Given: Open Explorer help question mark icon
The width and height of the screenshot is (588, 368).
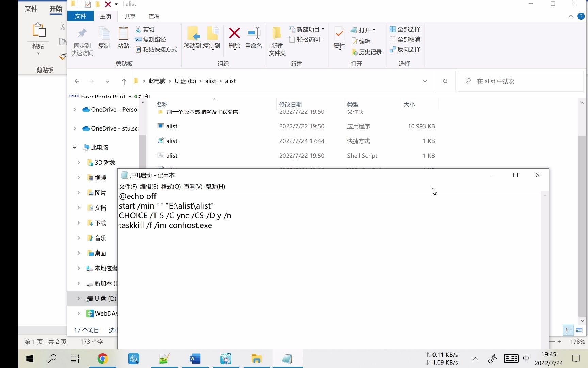Looking at the screenshot, I should point(581,16).
